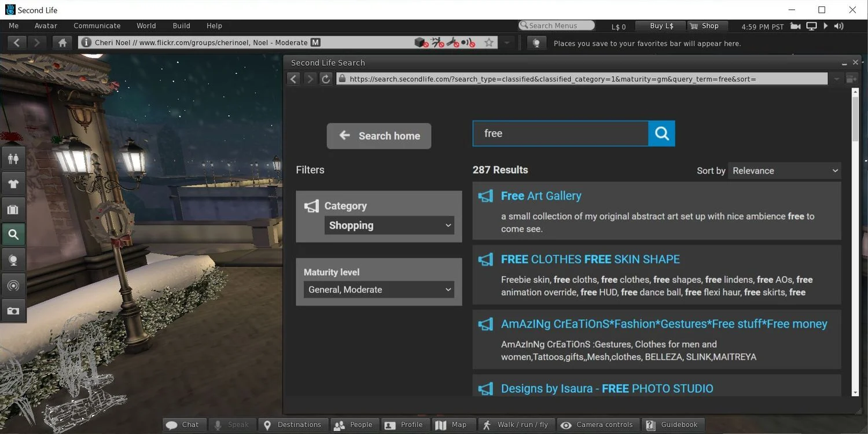Viewport: 868px width, 434px height.
Task: Open the avatar picker button in left toolbar
Action: tap(13, 158)
